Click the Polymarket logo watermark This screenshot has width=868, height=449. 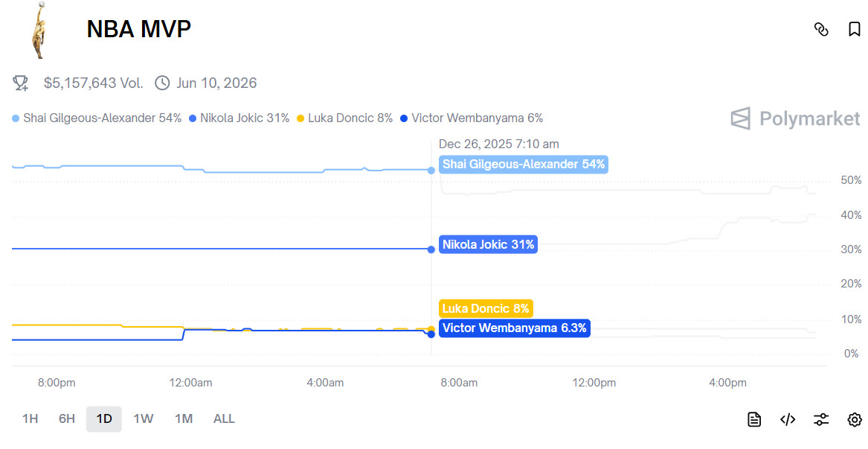click(x=795, y=118)
